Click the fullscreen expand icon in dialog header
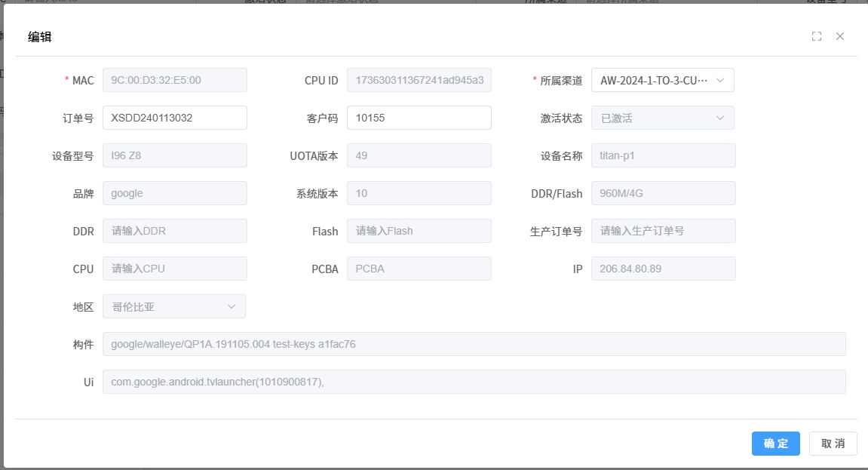 816,36
